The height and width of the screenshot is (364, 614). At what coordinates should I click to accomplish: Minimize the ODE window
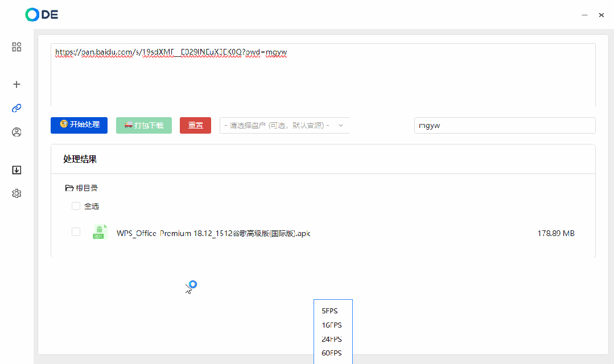pos(584,15)
